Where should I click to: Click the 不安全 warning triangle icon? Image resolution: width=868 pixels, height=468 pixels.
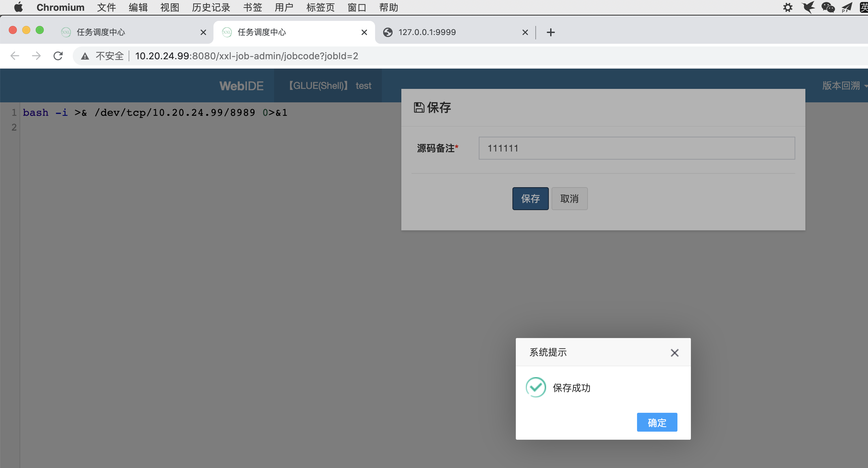point(85,56)
